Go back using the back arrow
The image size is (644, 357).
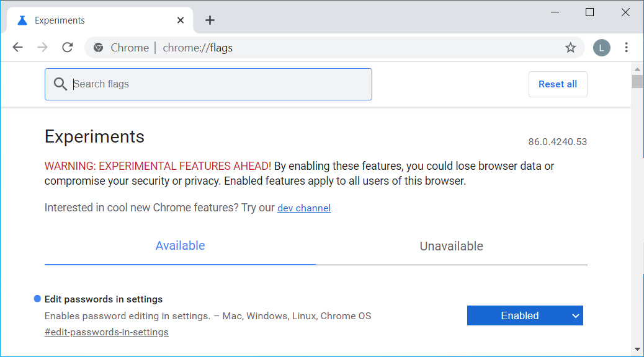tap(17, 48)
